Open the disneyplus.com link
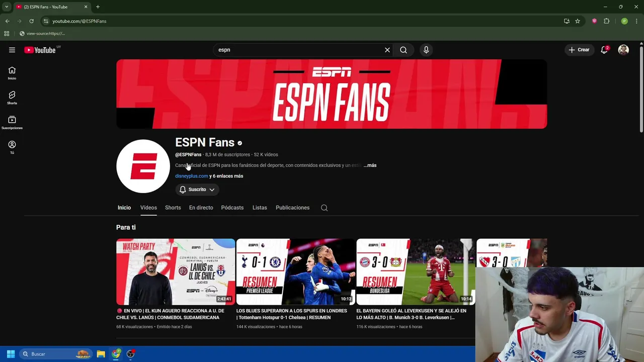Screen dimensions: 644x362 pos(191,176)
